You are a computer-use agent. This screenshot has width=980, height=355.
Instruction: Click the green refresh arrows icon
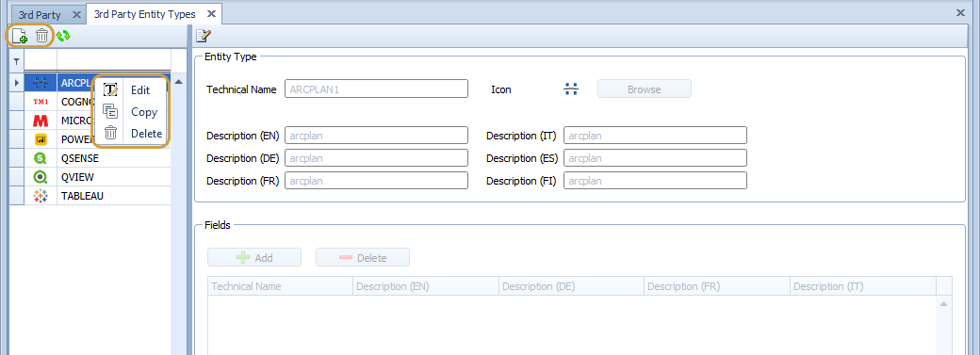63,36
